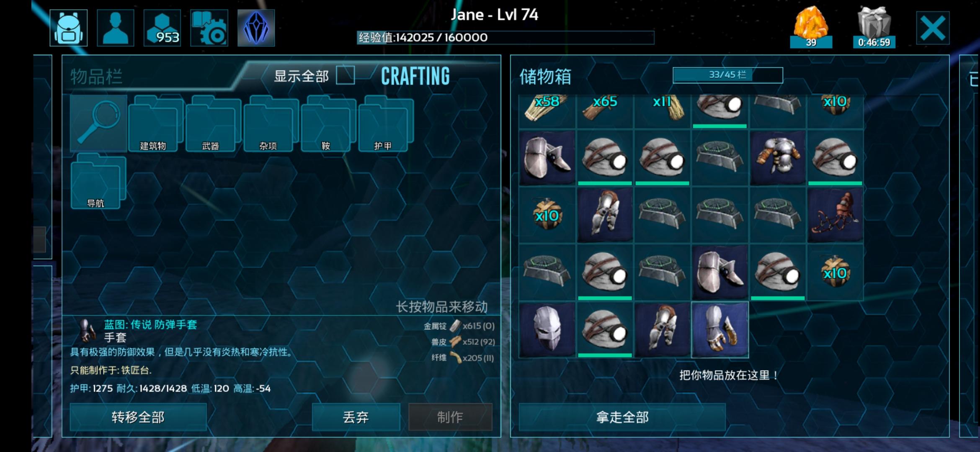The width and height of the screenshot is (980, 452).
Task: Click the 拿走全部 button
Action: tap(622, 417)
